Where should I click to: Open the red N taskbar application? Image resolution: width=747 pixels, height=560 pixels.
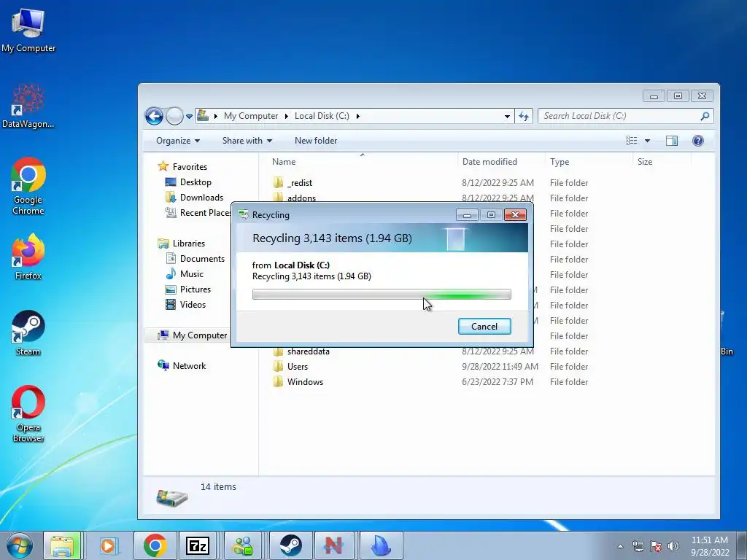point(333,545)
